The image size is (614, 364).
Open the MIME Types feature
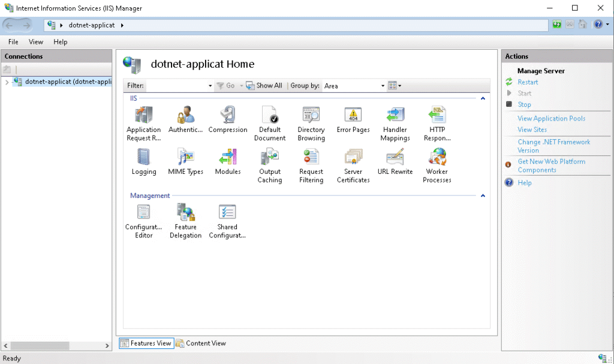coord(185,158)
